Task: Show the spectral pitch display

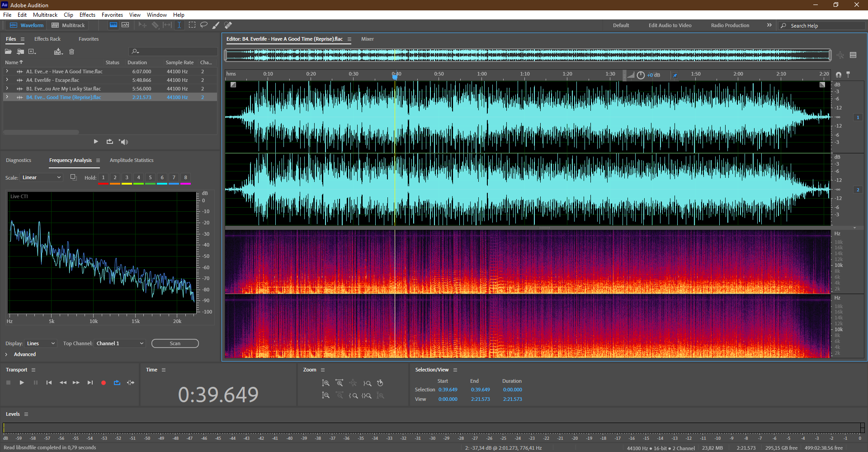Action: pos(125,25)
